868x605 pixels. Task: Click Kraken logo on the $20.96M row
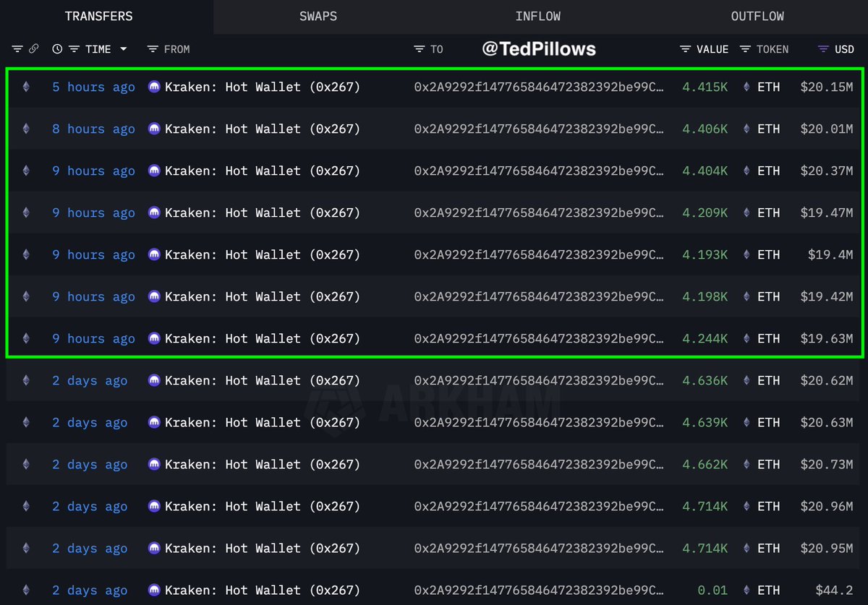tap(154, 506)
